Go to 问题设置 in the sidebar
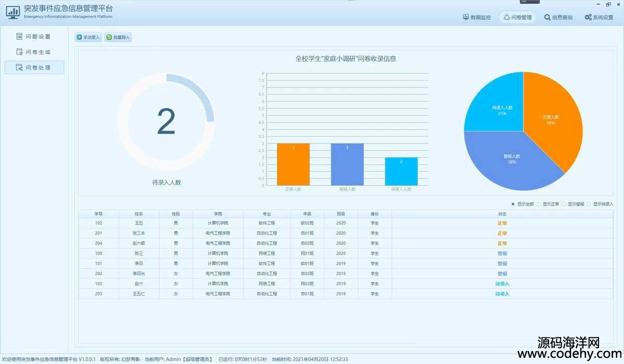Screen dimensions: 624x364 34,37
